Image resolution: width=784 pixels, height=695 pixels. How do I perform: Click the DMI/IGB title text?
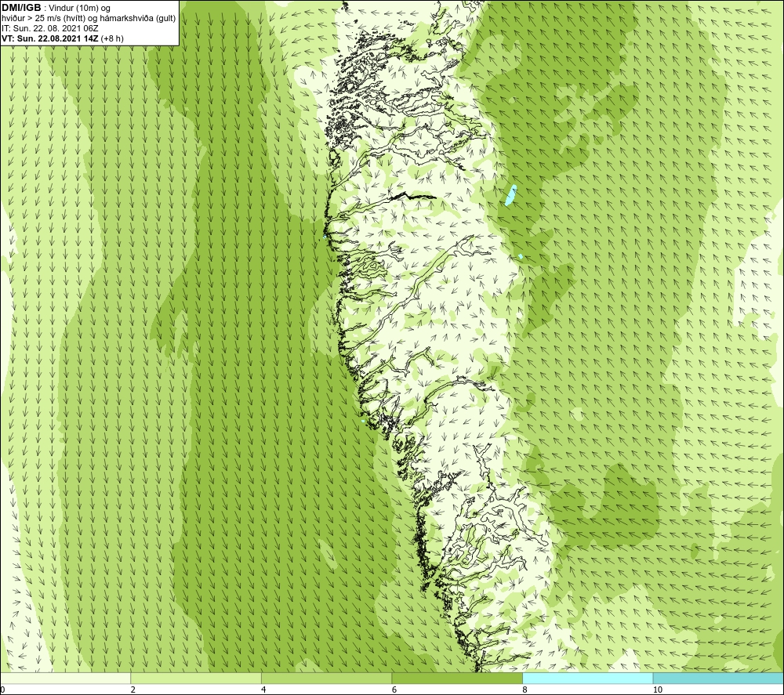click(21, 8)
